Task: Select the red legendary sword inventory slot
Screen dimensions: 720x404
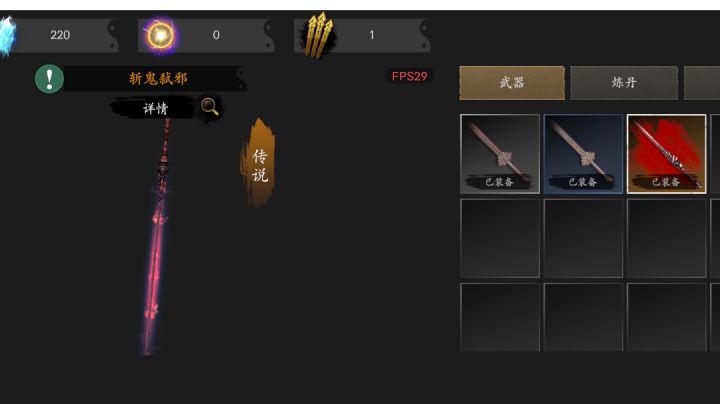Action: click(x=666, y=154)
